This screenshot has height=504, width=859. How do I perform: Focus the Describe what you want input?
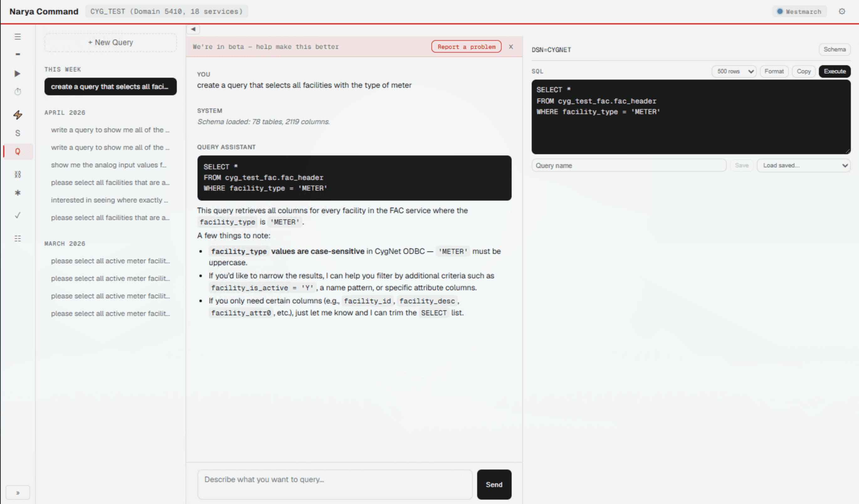(335, 484)
